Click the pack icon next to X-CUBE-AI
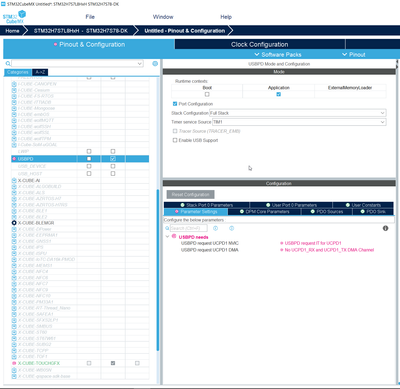 pyautogui.click(x=14, y=180)
